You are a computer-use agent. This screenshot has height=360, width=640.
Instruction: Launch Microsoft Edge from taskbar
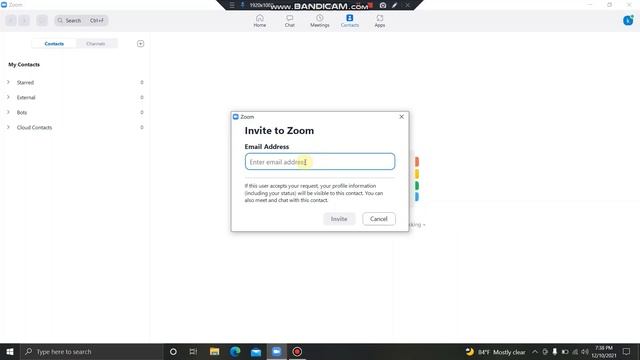[x=235, y=351]
